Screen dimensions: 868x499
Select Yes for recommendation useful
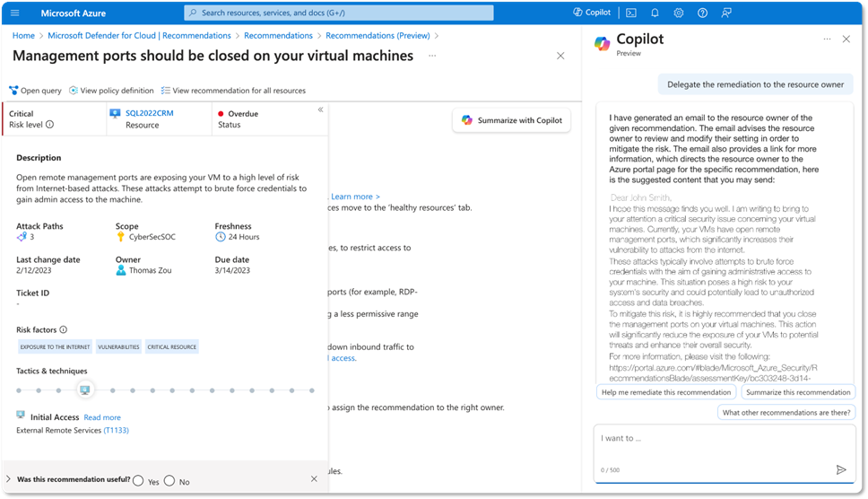[138, 481]
